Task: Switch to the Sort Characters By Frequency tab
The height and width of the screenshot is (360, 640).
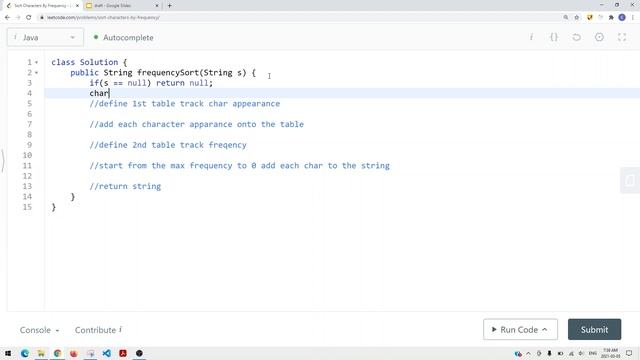Action: [42, 6]
